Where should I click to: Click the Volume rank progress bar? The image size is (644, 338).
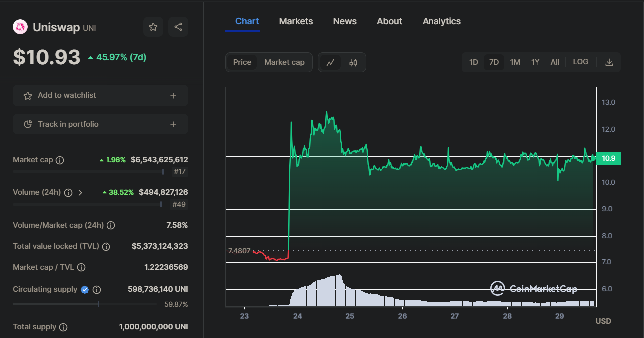pos(88,204)
